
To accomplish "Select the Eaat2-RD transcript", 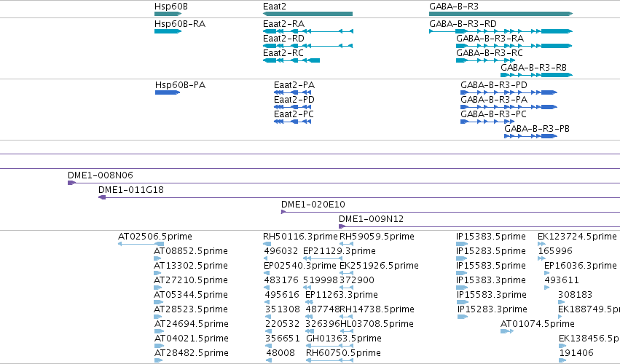I will pos(308,46).
